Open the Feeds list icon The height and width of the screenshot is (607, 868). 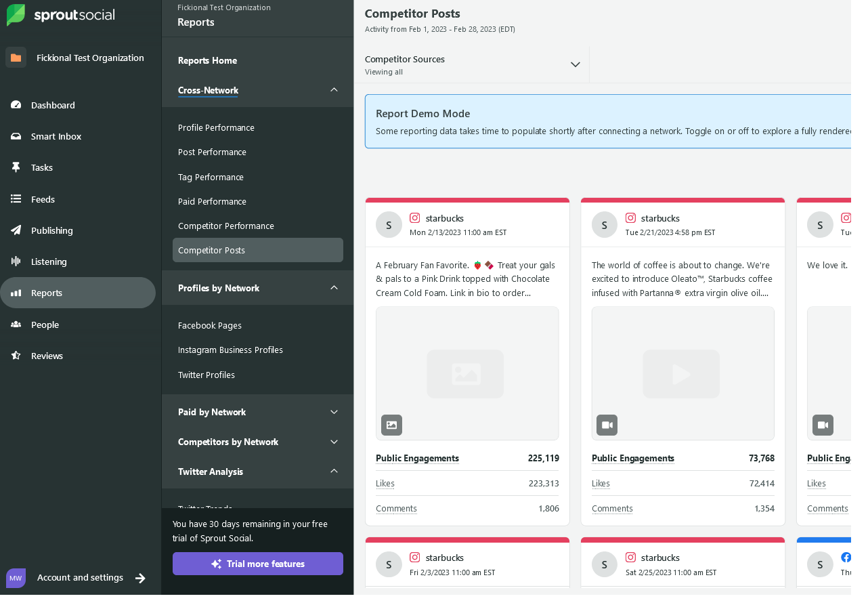[16, 199]
